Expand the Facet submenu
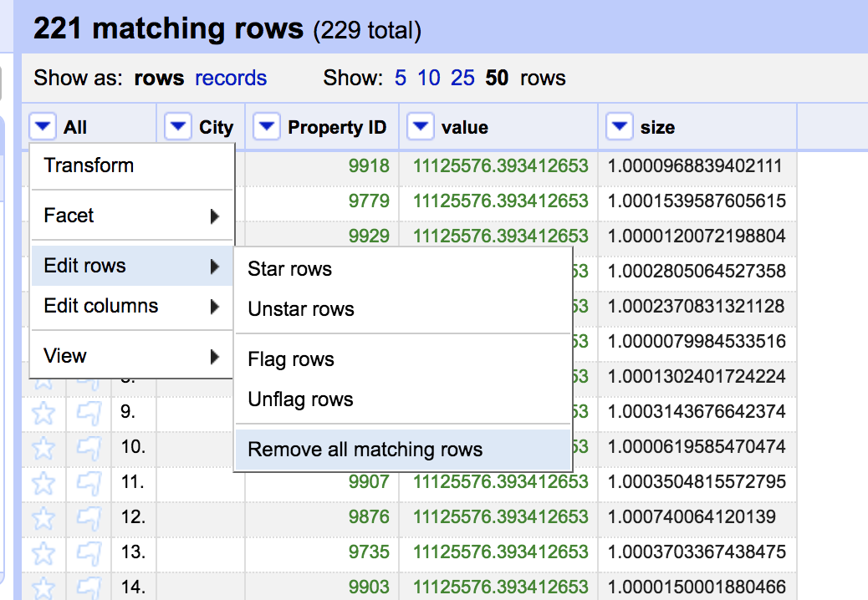868x600 pixels. (x=132, y=215)
